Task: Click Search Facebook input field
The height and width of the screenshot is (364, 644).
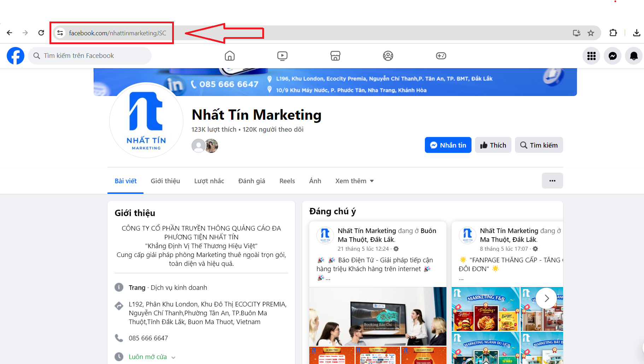Action: tap(90, 56)
